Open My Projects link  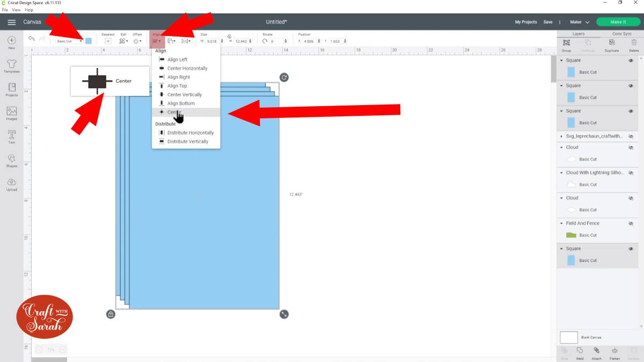click(x=526, y=22)
